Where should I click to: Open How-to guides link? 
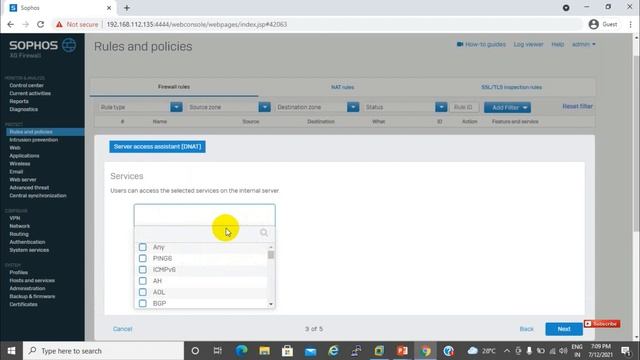481,44
